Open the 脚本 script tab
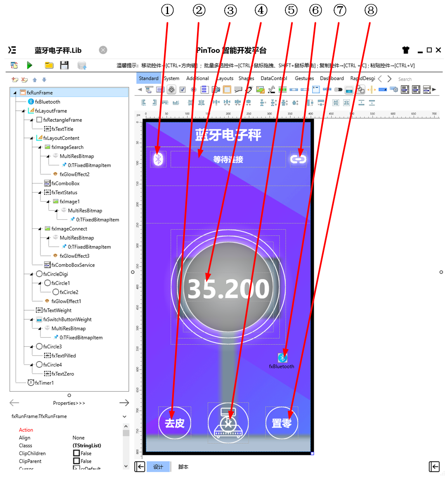448x478 pixels. point(183,467)
